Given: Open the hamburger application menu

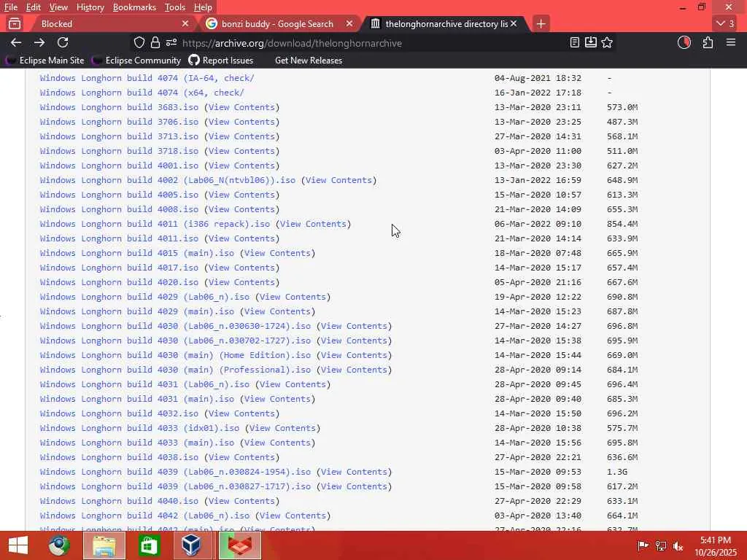Looking at the screenshot, I should click(731, 43).
